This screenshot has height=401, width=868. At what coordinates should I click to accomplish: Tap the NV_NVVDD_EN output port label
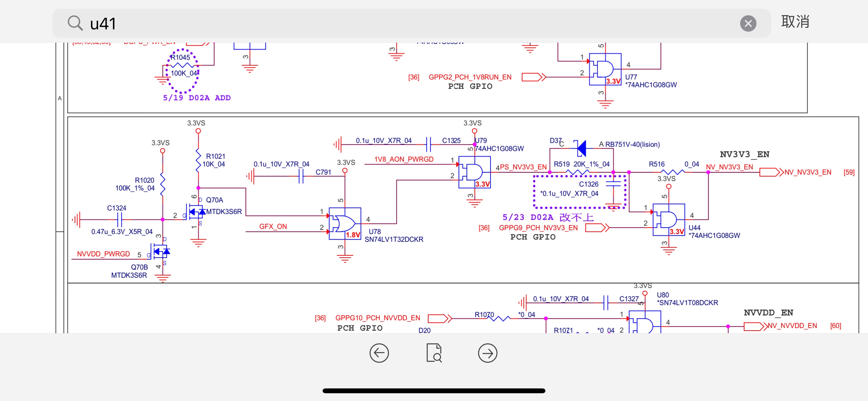click(x=792, y=326)
